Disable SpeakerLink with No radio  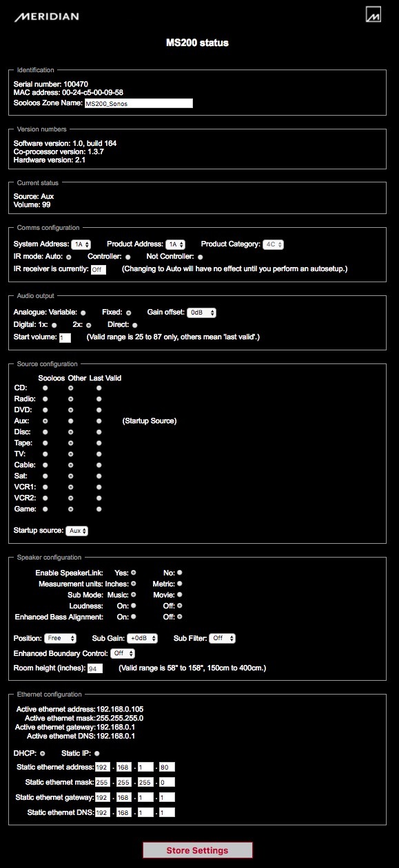pos(179,572)
